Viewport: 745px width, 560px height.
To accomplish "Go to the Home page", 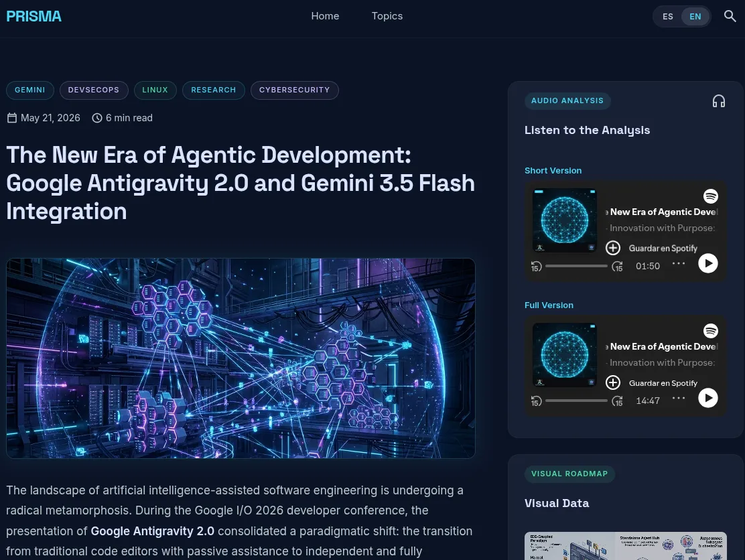I will [x=325, y=16].
